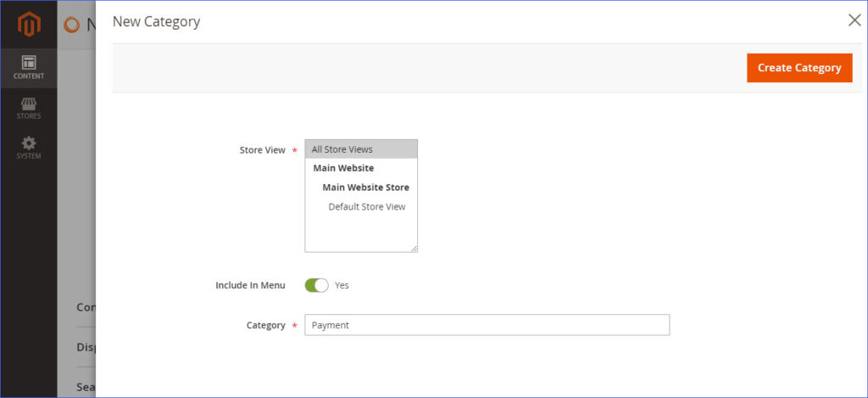Image resolution: width=868 pixels, height=398 pixels.
Task: Click empty area in Store View list
Action: coord(361,233)
